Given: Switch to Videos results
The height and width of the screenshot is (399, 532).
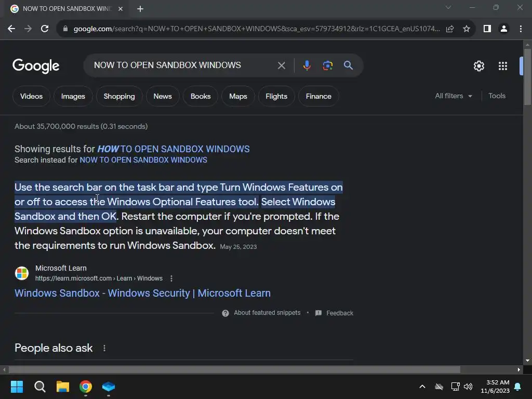Looking at the screenshot, I should pyautogui.click(x=31, y=96).
